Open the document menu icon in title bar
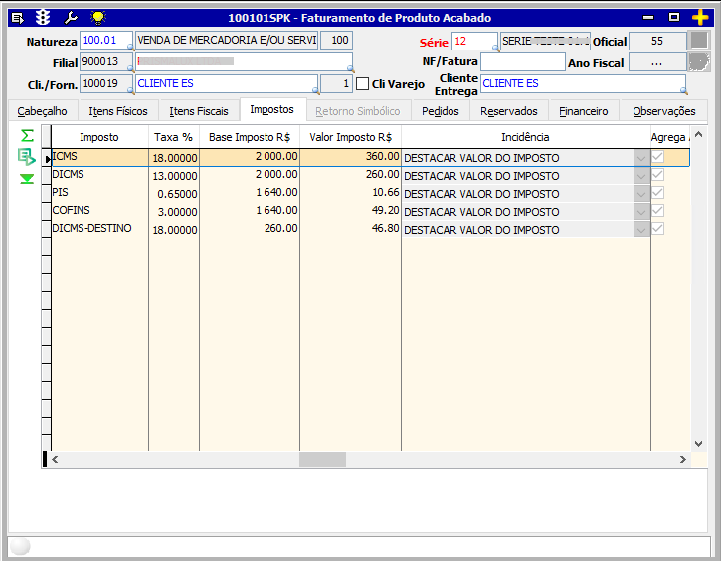Screen dimensions: 721x561 click(x=17, y=18)
